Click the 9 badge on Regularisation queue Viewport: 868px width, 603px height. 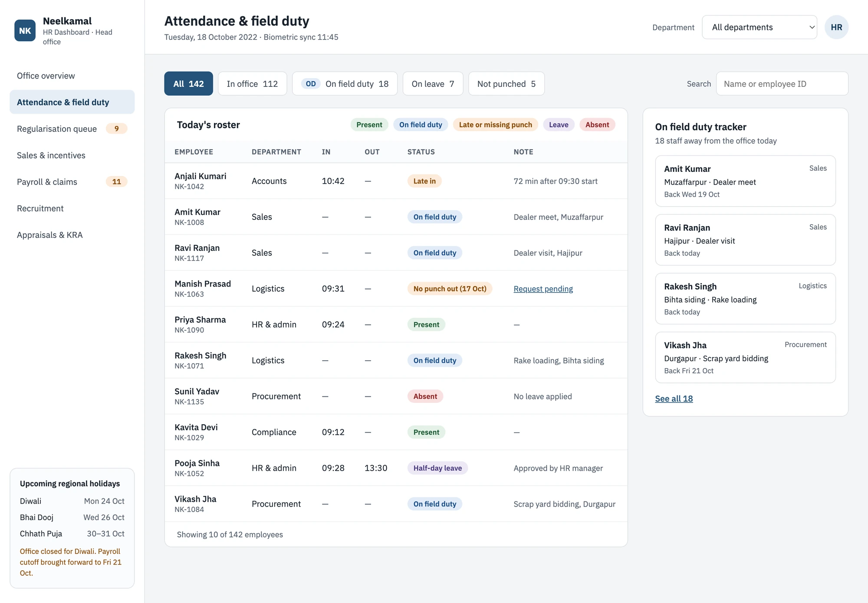[116, 129]
